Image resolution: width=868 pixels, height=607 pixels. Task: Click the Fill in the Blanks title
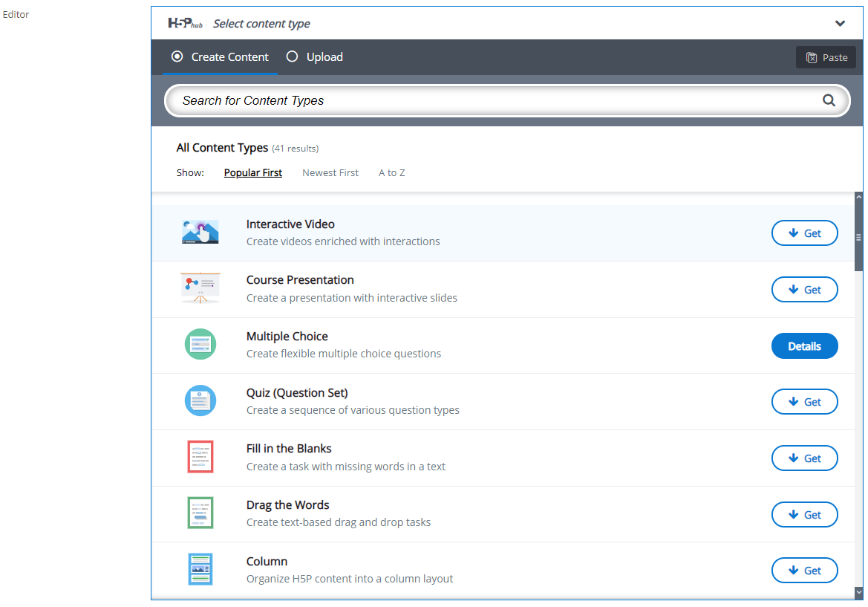point(289,449)
